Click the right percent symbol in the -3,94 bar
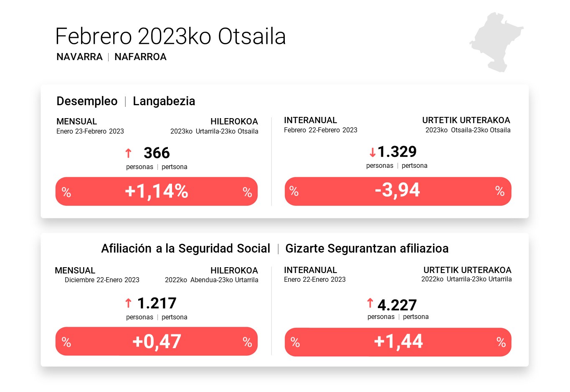This screenshot has width=570, height=392. 500,191
